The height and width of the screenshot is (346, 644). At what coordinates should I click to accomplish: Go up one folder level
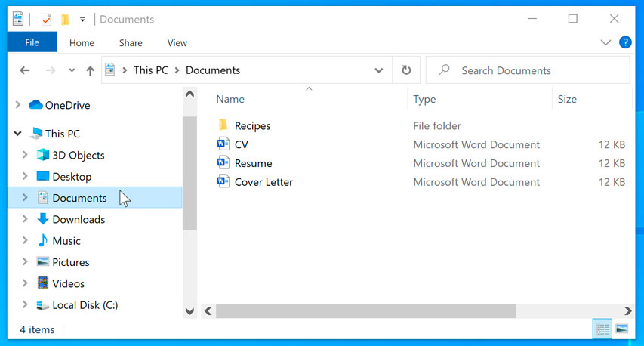(90, 71)
